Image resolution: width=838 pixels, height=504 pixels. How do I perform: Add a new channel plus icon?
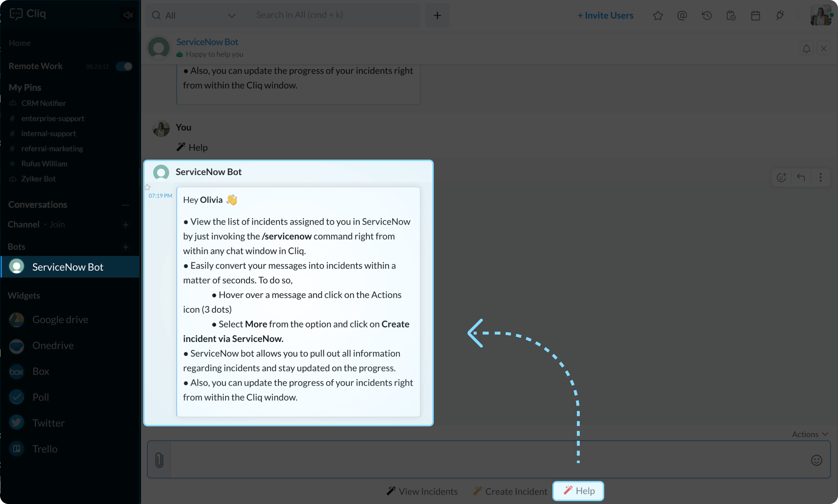click(126, 225)
